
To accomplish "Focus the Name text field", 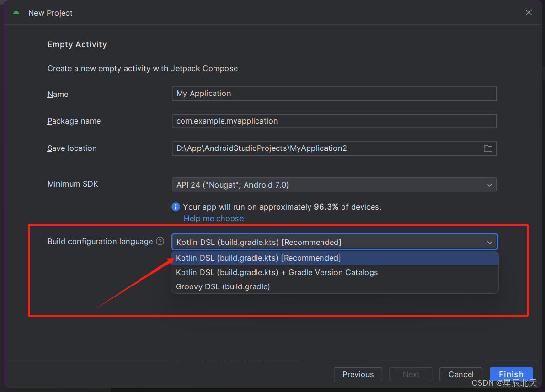I will pyautogui.click(x=334, y=94).
